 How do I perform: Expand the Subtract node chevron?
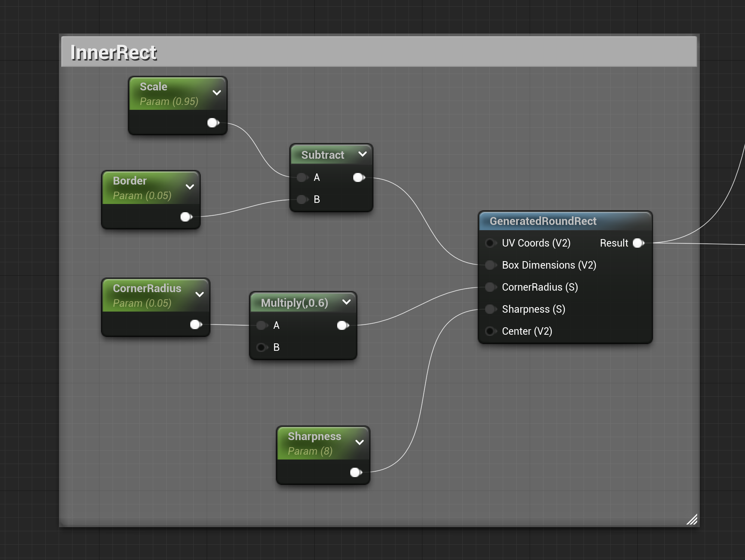pyautogui.click(x=362, y=154)
